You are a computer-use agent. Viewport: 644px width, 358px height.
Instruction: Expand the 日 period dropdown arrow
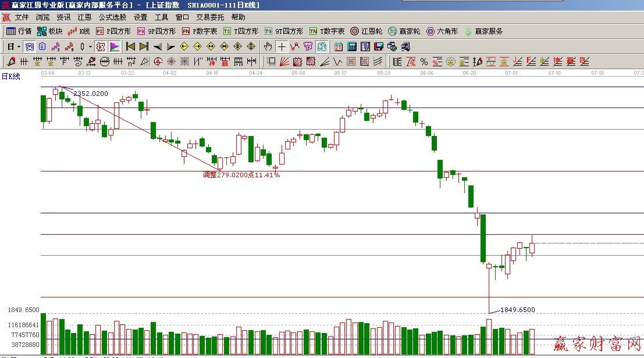19,46
